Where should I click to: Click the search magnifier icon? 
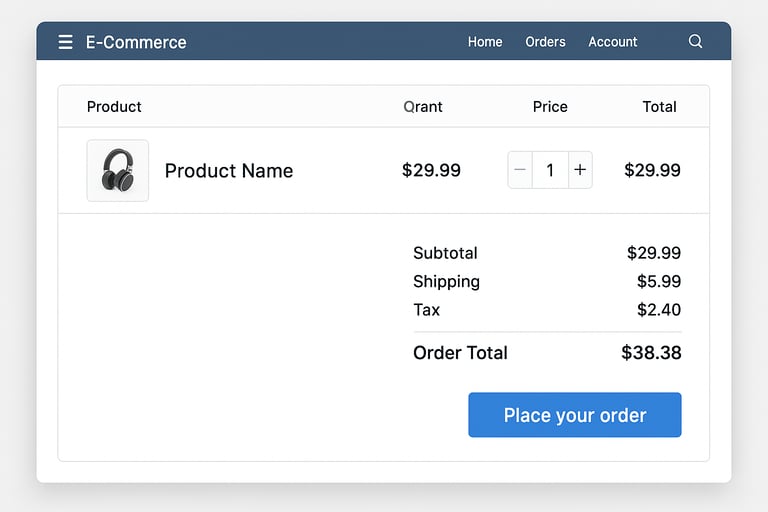(x=696, y=42)
